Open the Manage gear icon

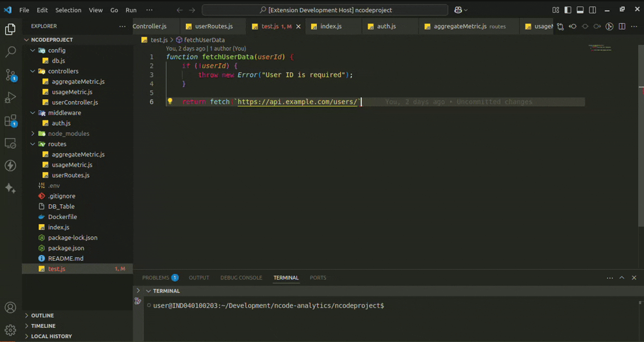tap(10, 330)
